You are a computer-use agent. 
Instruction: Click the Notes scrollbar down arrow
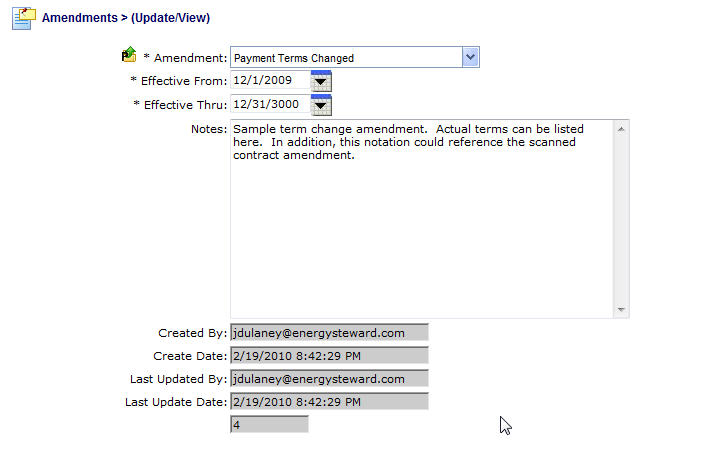pyautogui.click(x=621, y=310)
